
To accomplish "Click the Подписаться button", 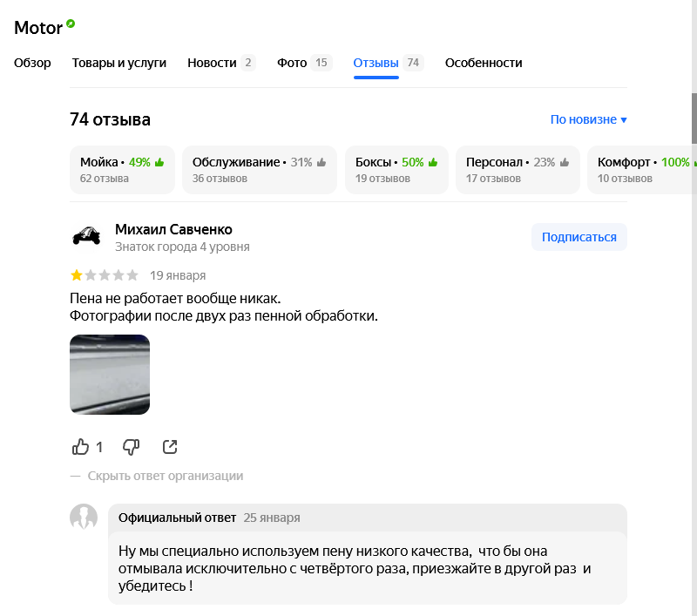I will coord(579,237).
